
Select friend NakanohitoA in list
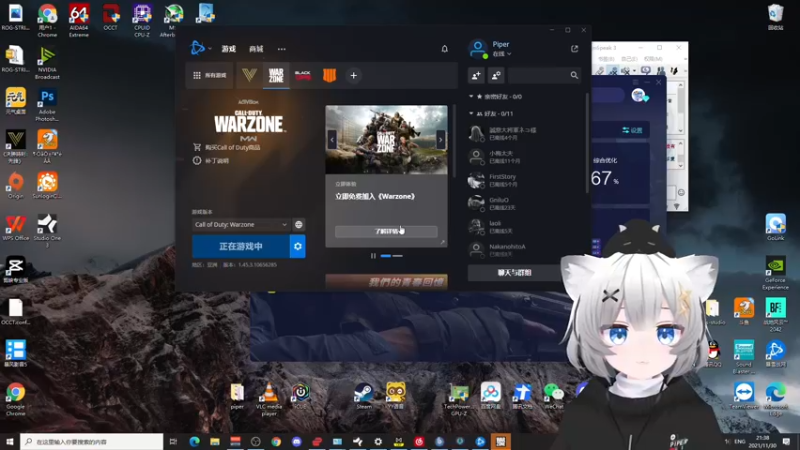click(524, 249)
